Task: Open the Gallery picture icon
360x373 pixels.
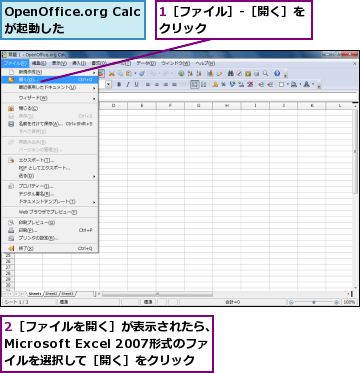Action: [x=248, y=74]
